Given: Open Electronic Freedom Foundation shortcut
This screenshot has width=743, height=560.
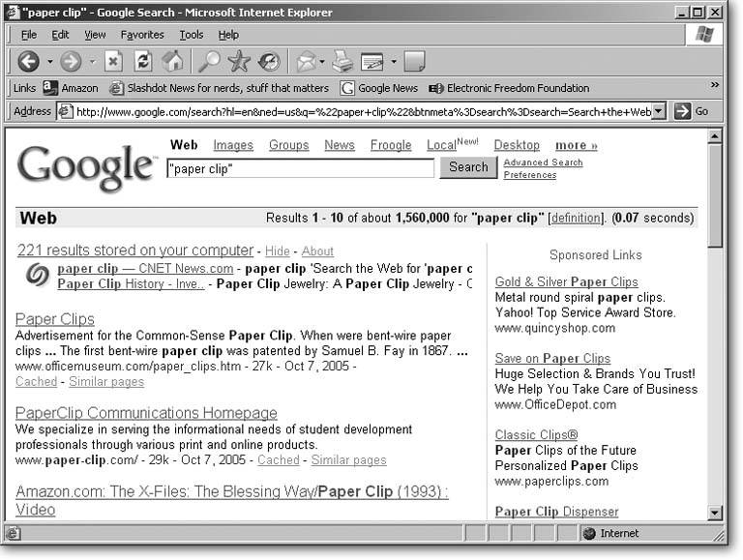Looking at the screenshot, I should tap(509, 88).
